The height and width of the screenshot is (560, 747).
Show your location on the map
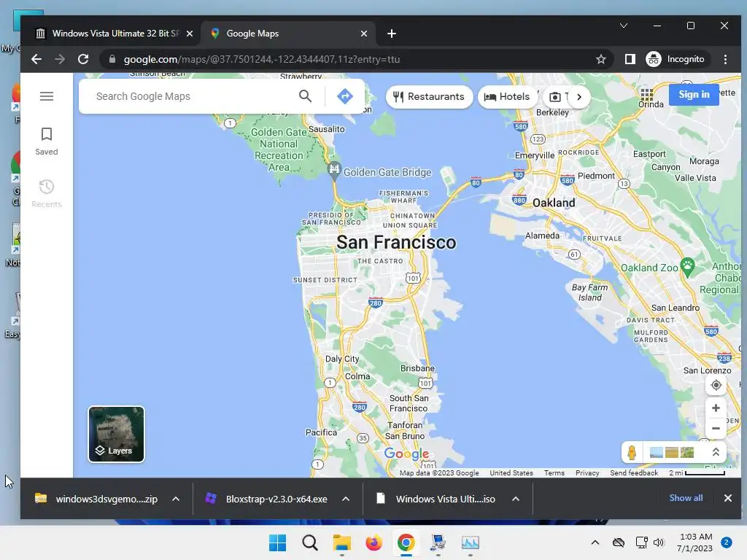click(x=716, y=385)
